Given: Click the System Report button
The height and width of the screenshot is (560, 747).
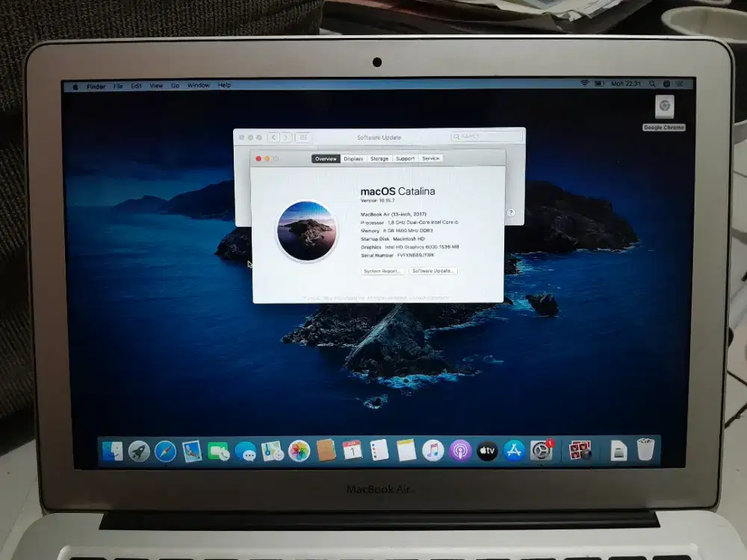Looking at the screenshot, I should (382, 271).
